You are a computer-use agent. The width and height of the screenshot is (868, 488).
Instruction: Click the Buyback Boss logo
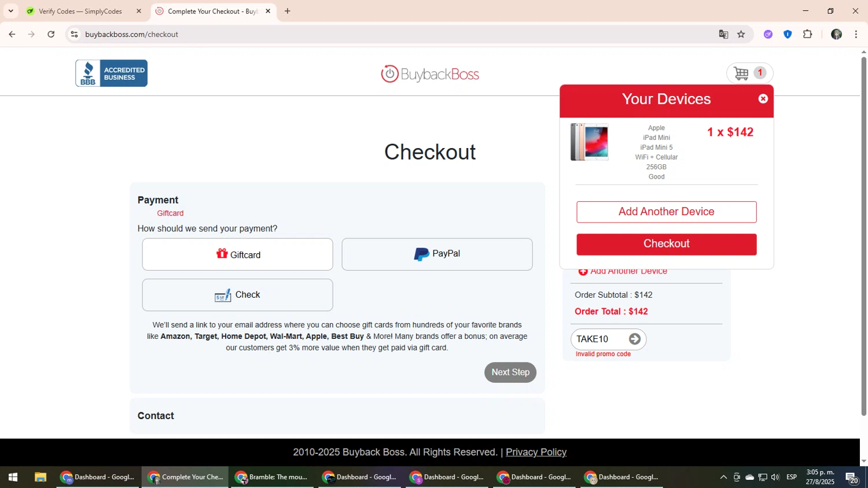tap(430, 74)
